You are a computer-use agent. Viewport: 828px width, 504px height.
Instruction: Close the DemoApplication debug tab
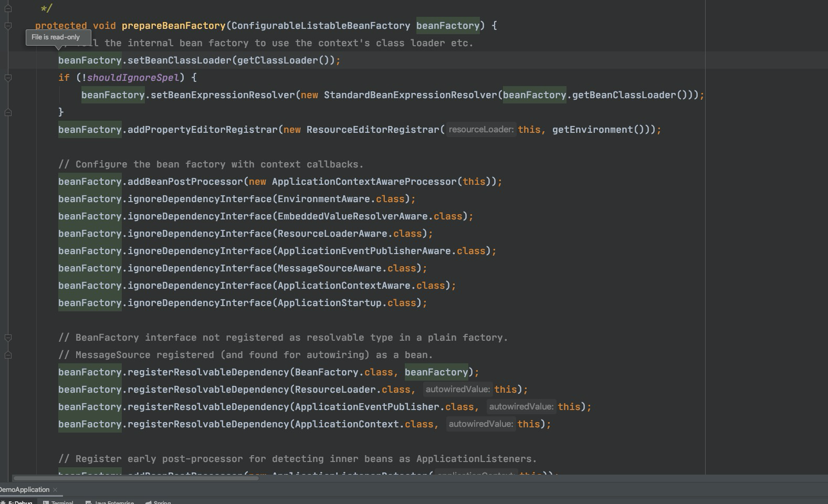pos(55,490)
